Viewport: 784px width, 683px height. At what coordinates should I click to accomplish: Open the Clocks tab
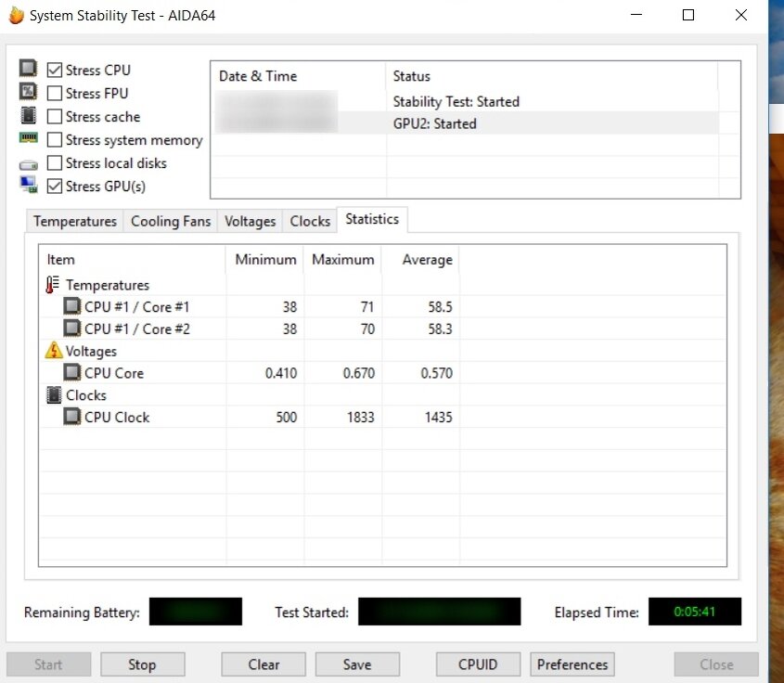tap(310, 221)
